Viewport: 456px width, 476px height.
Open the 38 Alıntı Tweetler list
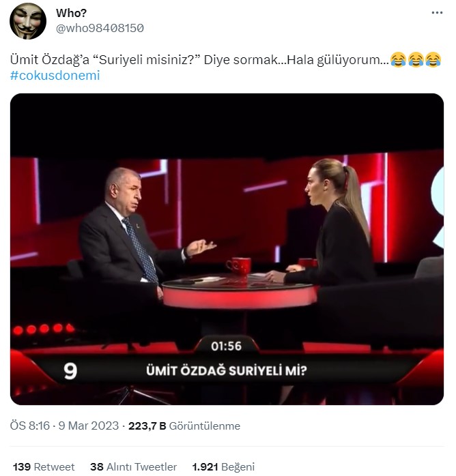pos(133,466)
